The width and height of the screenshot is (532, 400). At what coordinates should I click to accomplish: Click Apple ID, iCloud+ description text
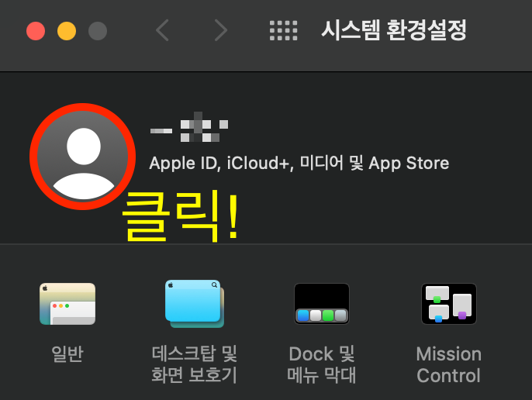coord(299,164)
